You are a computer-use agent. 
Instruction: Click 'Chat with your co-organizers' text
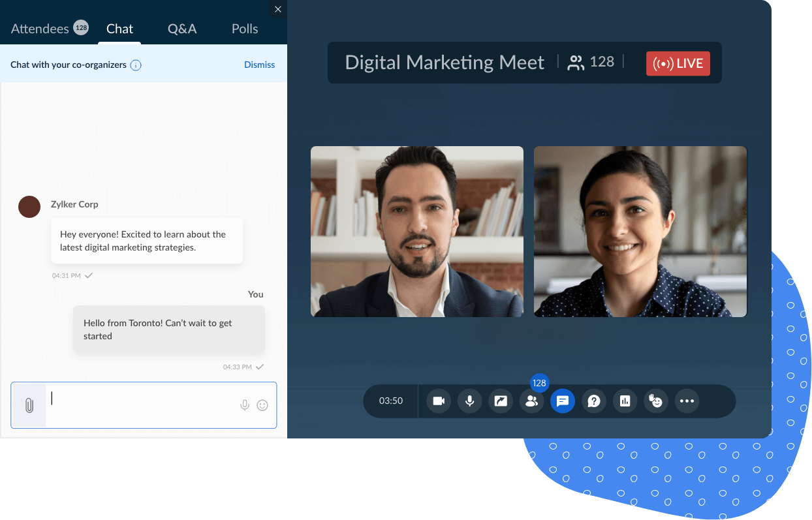[x=69, y=65]
